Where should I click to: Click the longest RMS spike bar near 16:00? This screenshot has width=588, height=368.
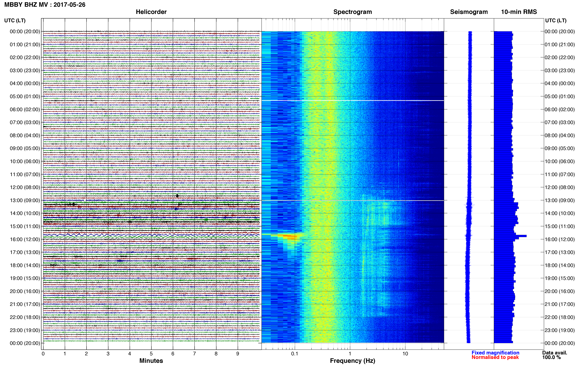510,236
